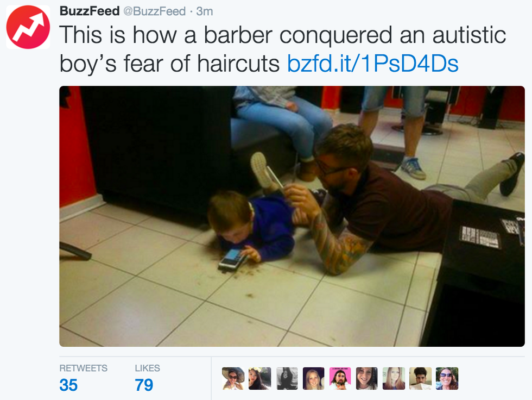The width and height of the screenshot is (532, 400).
Task: Open the last liker avatar with sunglasses
Action: click(447, 378)
